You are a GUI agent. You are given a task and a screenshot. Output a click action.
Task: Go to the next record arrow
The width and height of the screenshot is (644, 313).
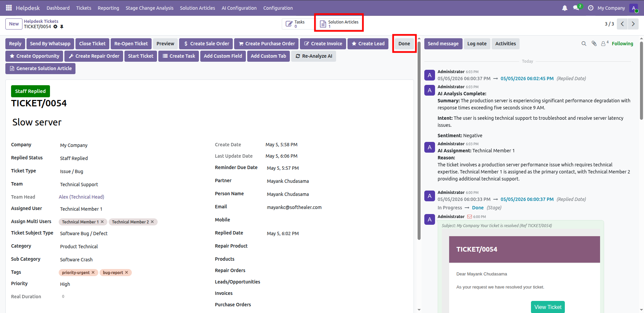[633, 24]
